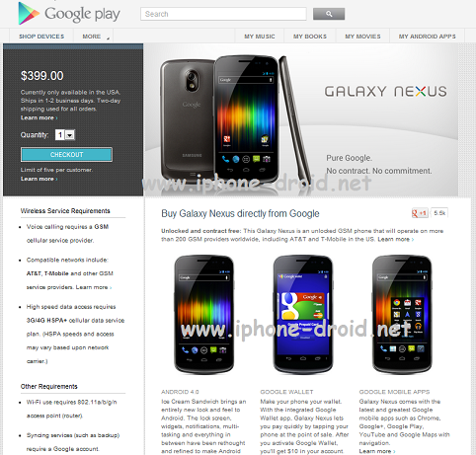Click the Google Play logo
Viewport: 476px width, 455px height.
click(x=69, y=14)
